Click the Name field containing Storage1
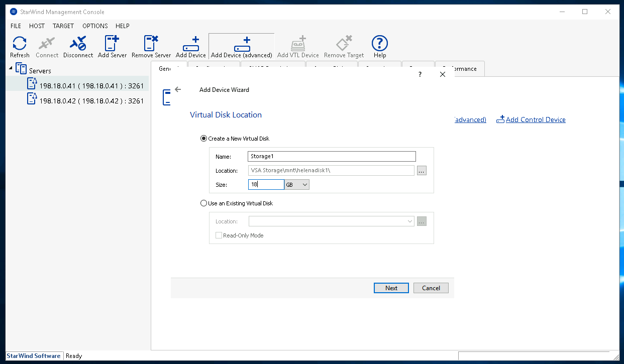 (332, 157)
